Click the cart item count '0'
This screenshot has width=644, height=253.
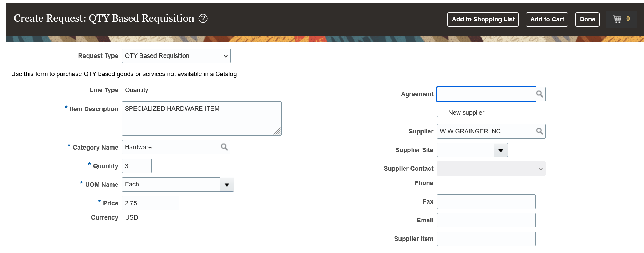coord(628,19)
